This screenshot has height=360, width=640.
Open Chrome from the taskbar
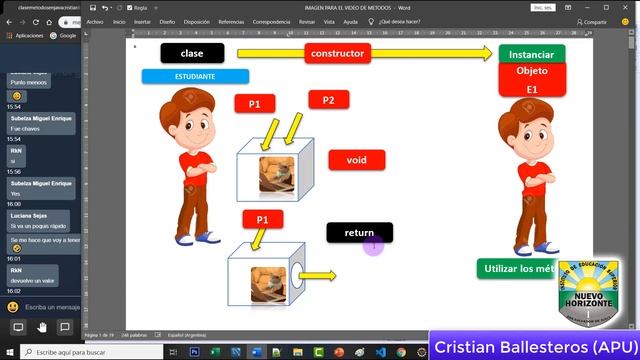(x=401, y=352)
